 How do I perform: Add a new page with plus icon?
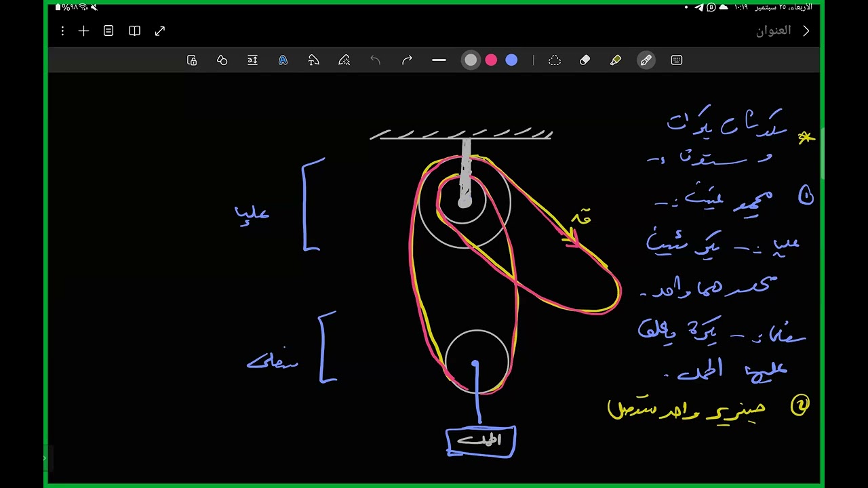(x=84, y=31)
